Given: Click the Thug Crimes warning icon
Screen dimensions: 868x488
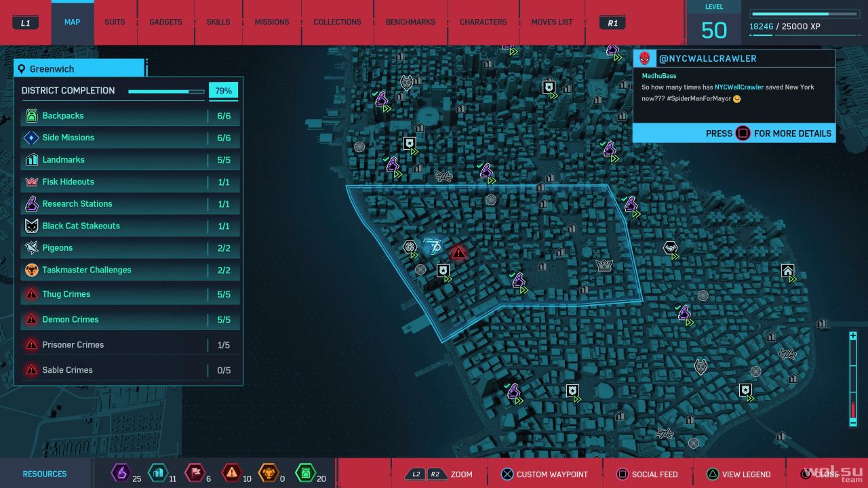Looking at the screenshot, I should point(31,294).
